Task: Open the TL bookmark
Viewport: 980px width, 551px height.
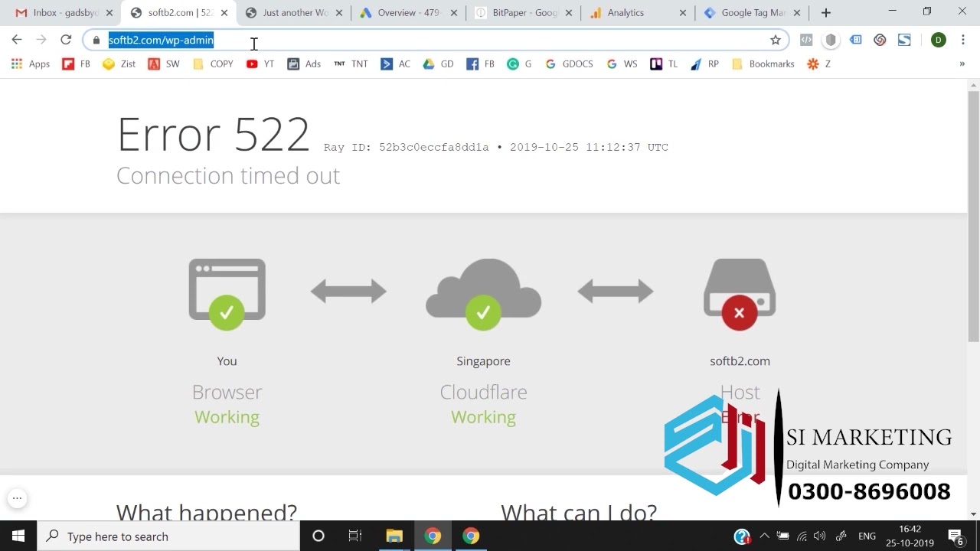Action: [x=664, y=64]
